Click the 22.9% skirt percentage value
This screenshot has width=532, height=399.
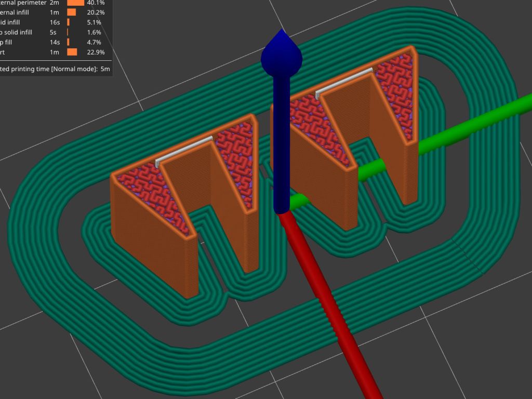96,52
